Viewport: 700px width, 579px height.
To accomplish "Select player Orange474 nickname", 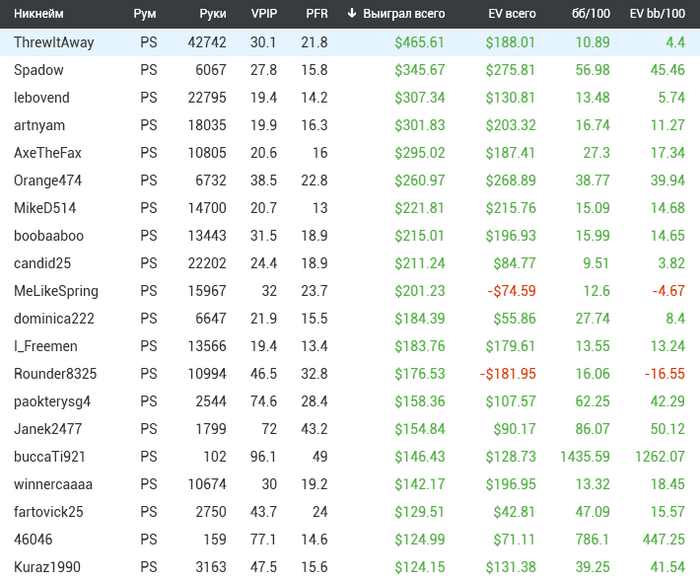I will point(48,181).
